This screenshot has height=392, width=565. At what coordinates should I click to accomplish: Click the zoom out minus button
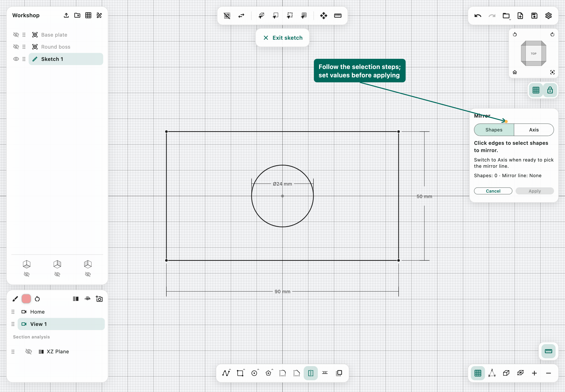[x=549, y=373]
